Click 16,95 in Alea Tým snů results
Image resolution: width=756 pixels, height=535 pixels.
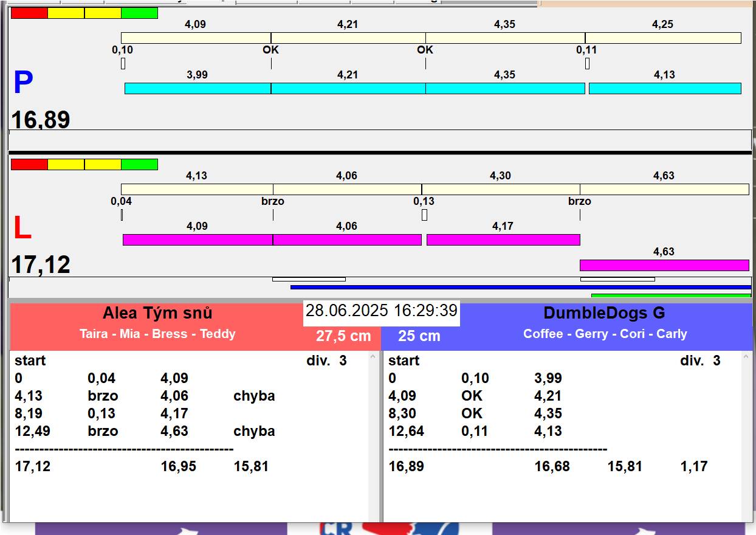[178, 466]
